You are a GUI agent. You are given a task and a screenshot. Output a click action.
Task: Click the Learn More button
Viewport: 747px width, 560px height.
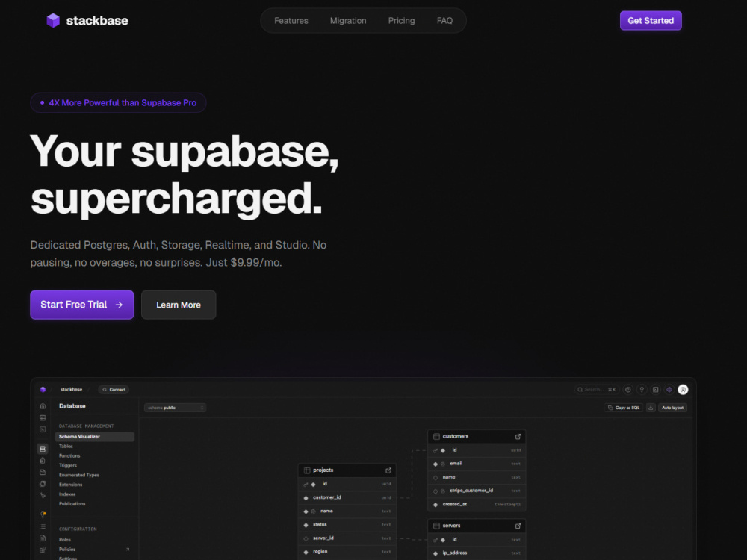(x=179, y=305)
